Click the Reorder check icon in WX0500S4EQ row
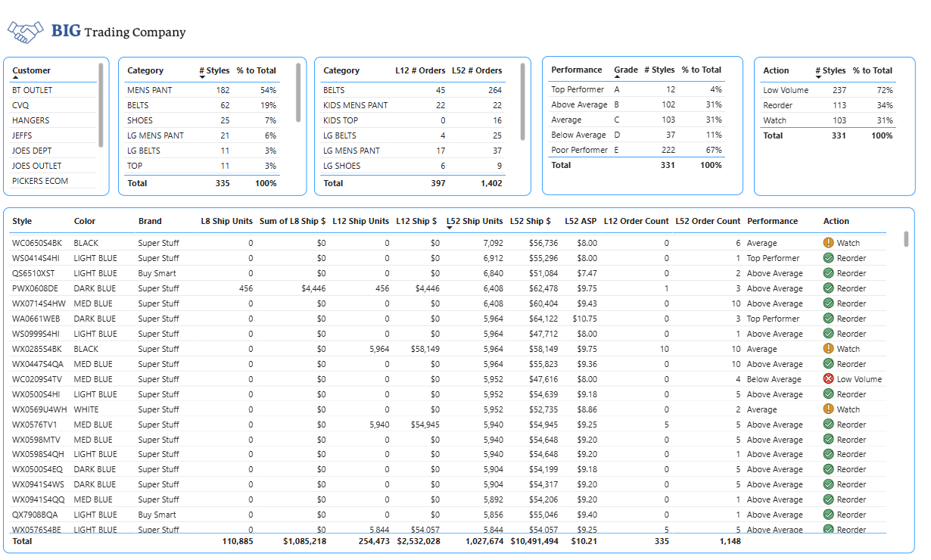 coord(828,469)
